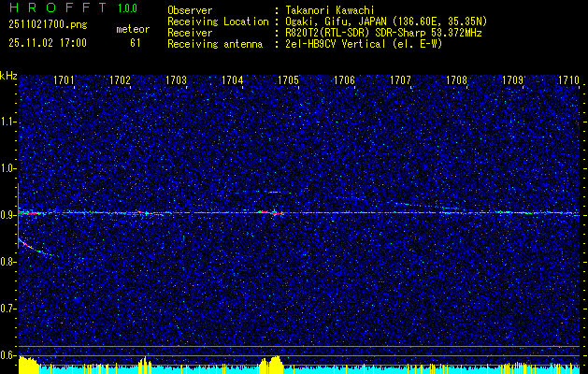This screenshot has width=588, height=374.
Task: Click the kHz axis unit label
Action: pyautogui.click(x=8, y=76)
